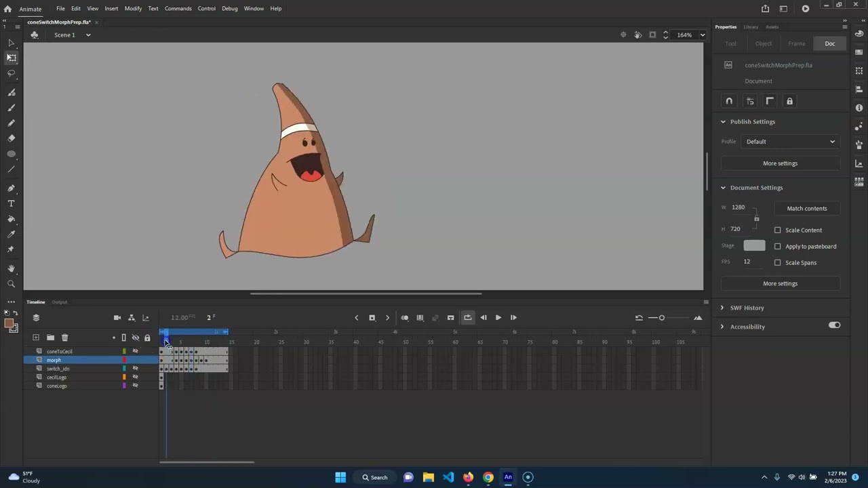868x488 pixels.
Task: Select the Text tool
Action: pos(11,203)
